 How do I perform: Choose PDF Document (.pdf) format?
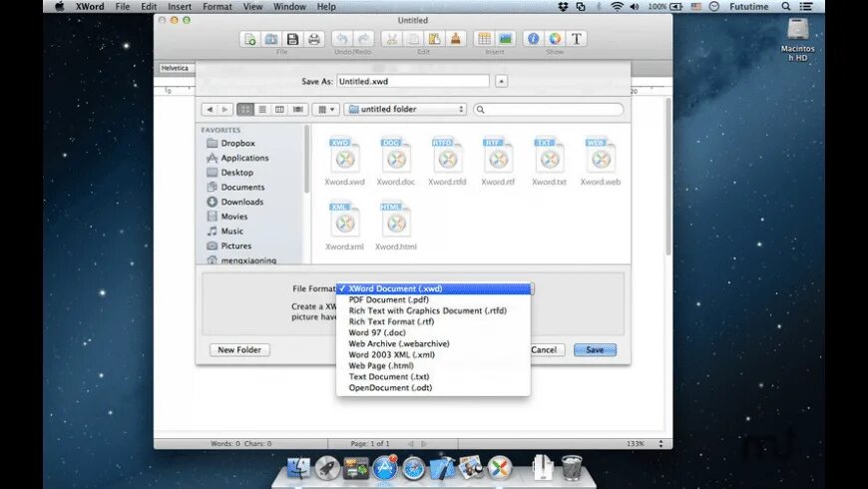(x=433, y=299)
